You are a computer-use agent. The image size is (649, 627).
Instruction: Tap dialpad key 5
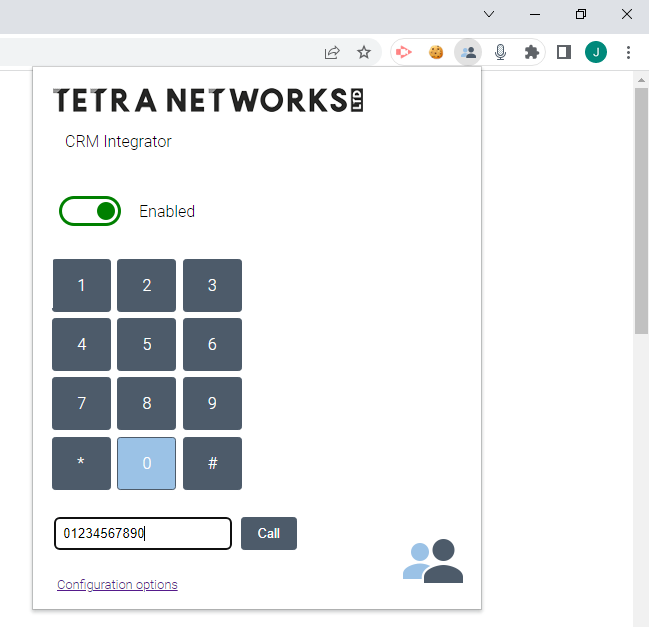click(x=147, y=344)
